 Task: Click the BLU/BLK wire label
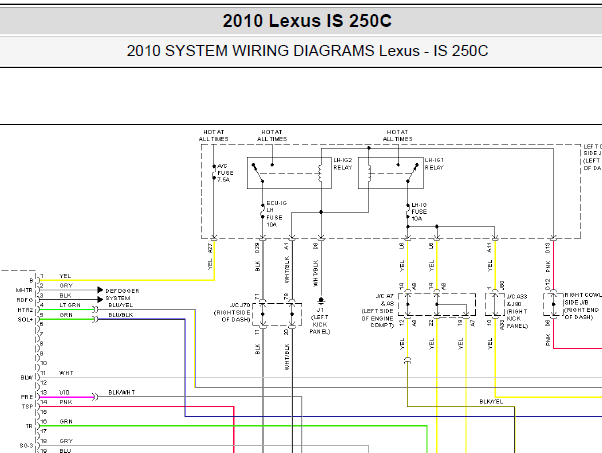pos(121,315)
